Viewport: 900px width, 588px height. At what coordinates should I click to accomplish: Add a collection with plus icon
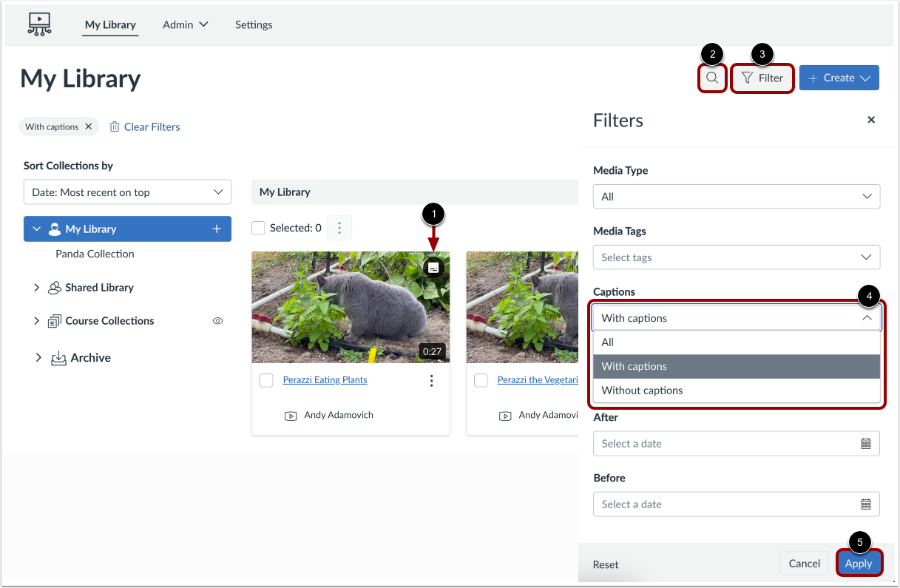[x=217, y=229]
